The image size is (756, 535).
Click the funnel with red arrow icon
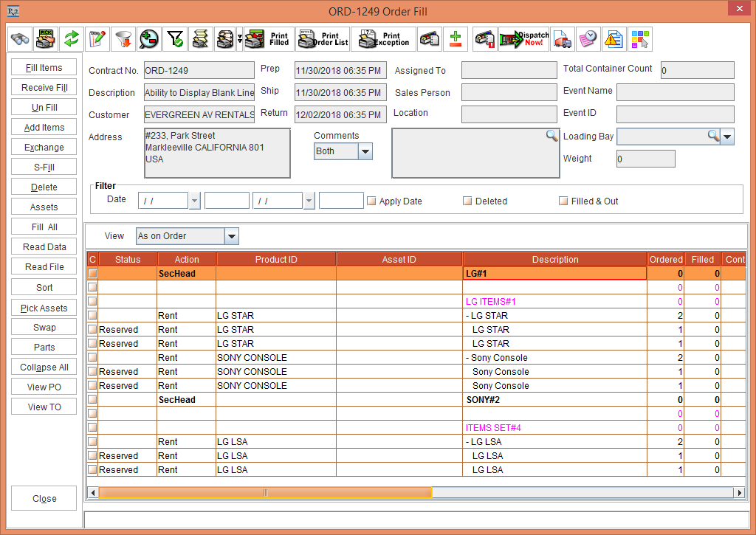[x=123, y=39]
